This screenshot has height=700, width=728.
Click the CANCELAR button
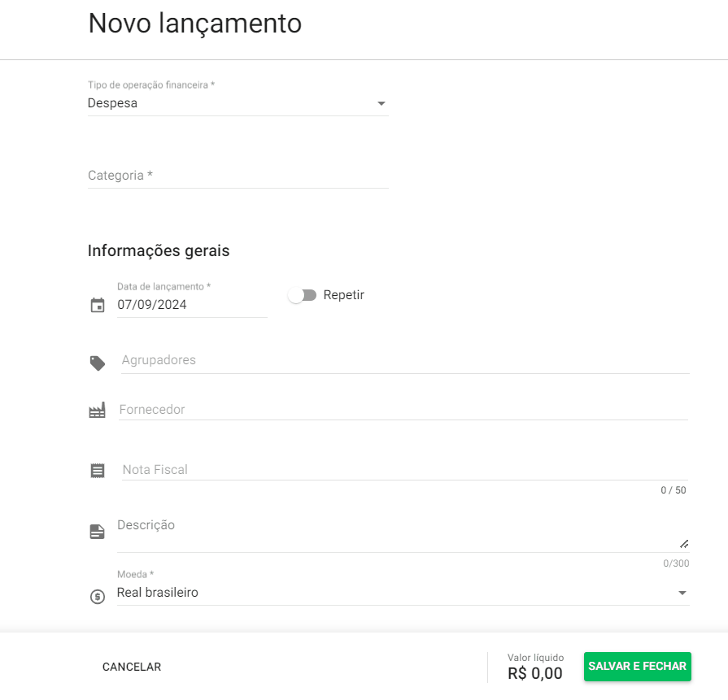[131, 666]
